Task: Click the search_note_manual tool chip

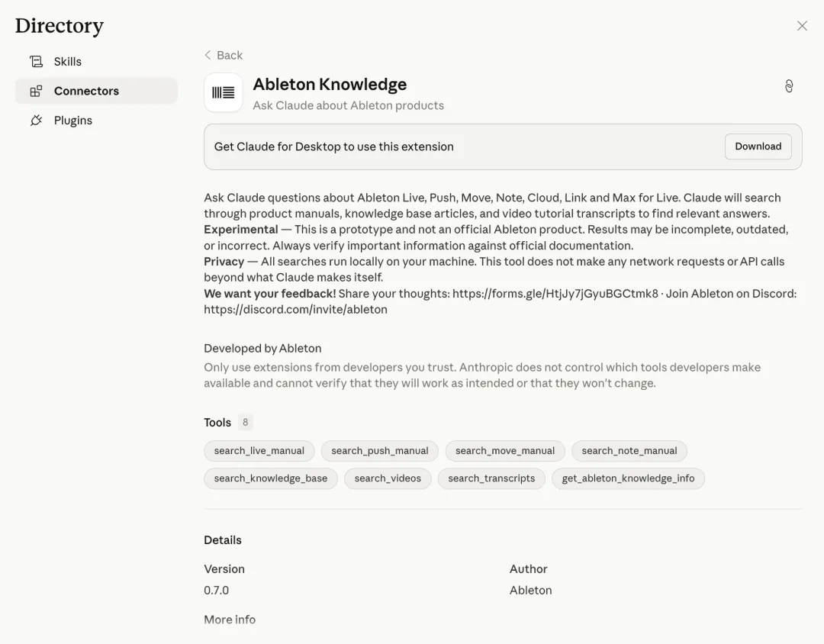Action: [629, 451]
